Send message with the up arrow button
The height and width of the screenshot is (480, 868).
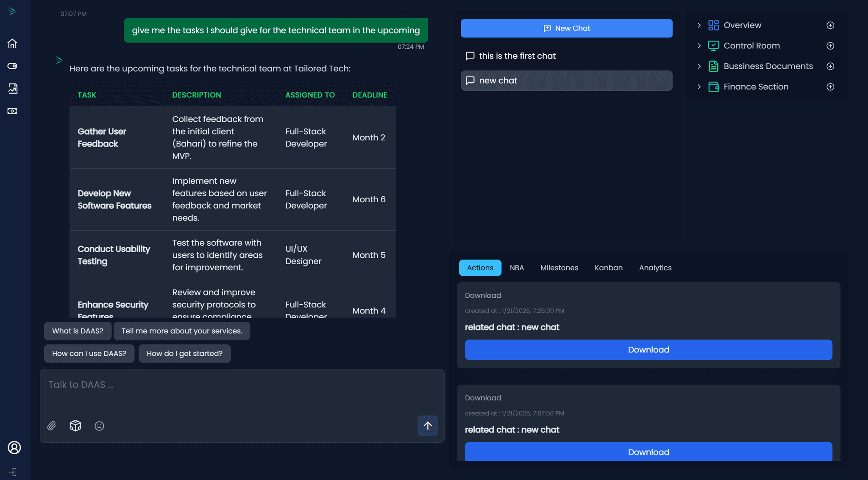point(428,425)
